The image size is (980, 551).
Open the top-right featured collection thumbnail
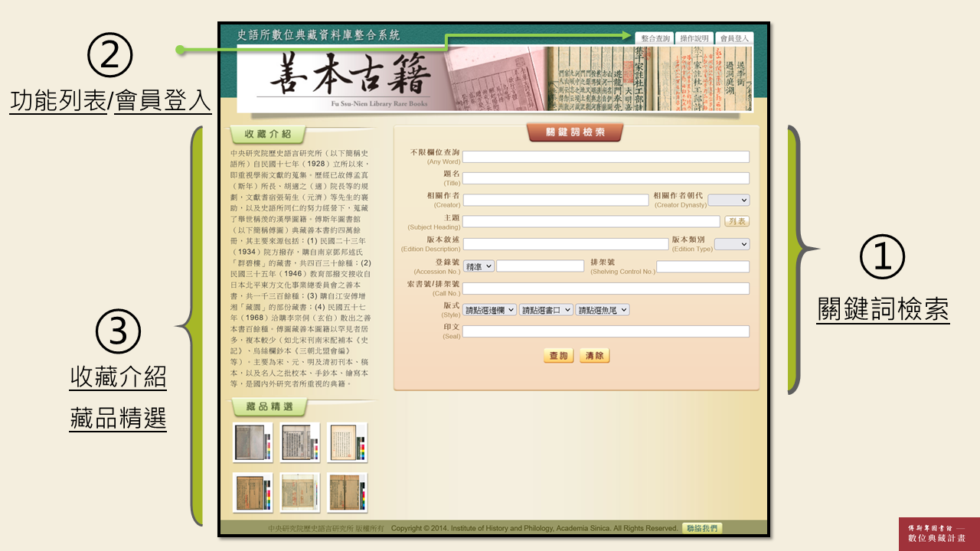tap(347, 442)
